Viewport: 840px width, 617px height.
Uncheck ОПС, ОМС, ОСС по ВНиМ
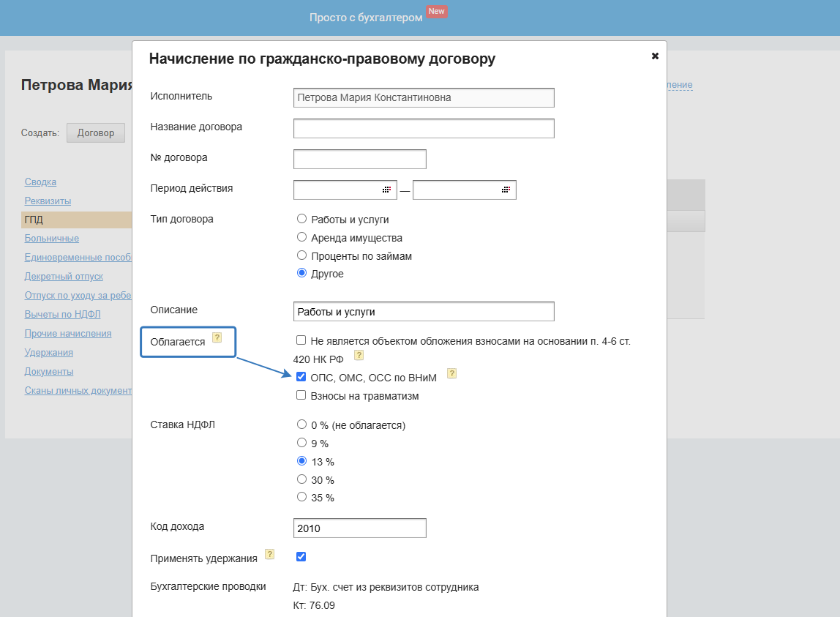pos(301,377)
